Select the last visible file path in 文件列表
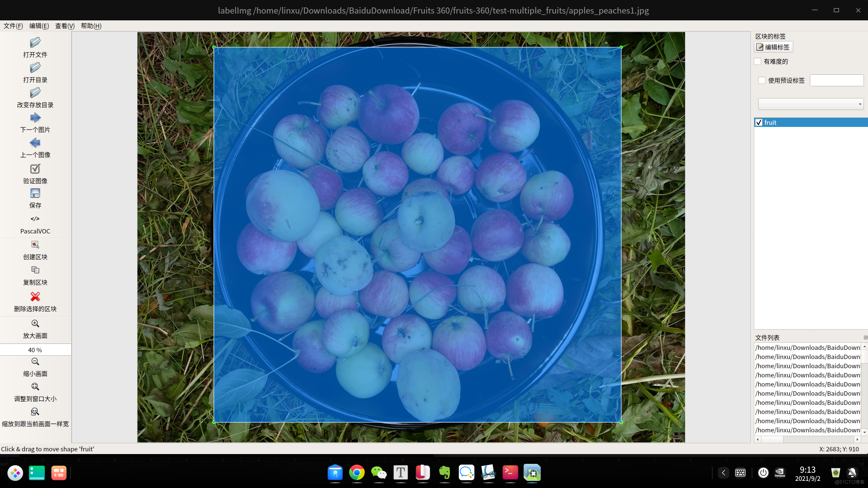The image size is (868, 488). 807,430
